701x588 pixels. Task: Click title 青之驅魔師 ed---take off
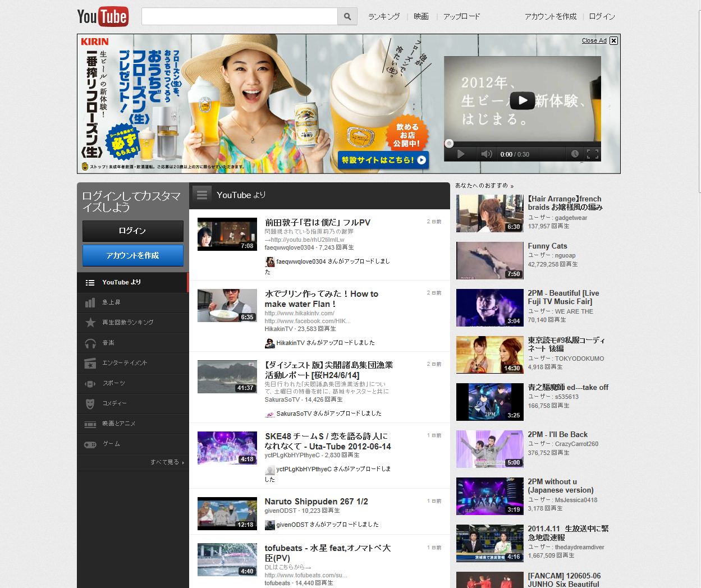coord(568,387)
